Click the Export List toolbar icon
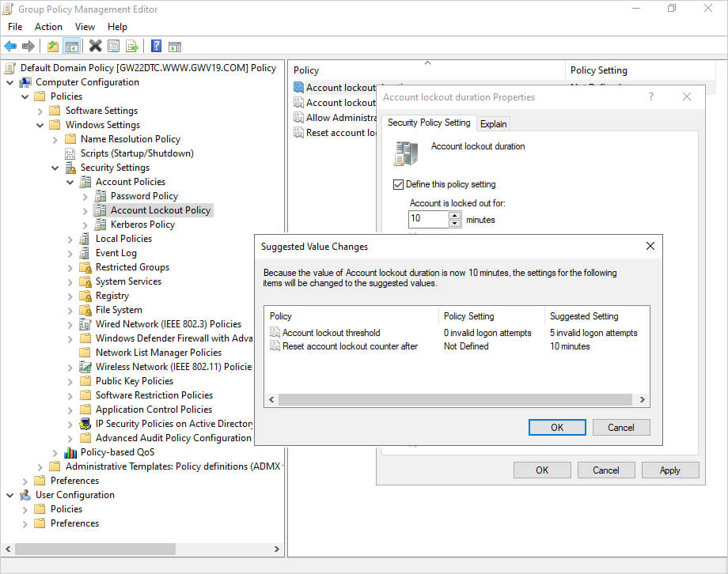This screenshot has width=728, height=574. [132, 47]
